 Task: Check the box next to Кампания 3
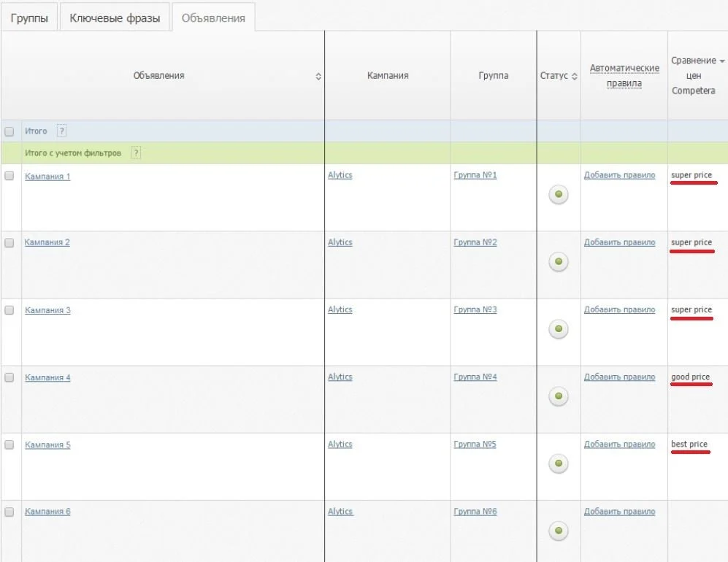pyautogui.click(x=9, y=310)
